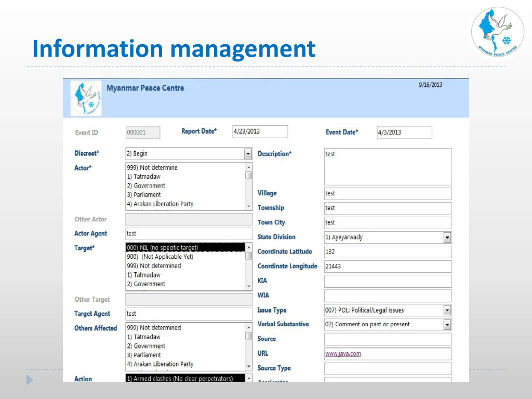Image resolution: width=532 pixels, height=399 pixels.
Task: Click the '1) Ayeyarwady' State Division combo box
Action: [x=388, y=237]
